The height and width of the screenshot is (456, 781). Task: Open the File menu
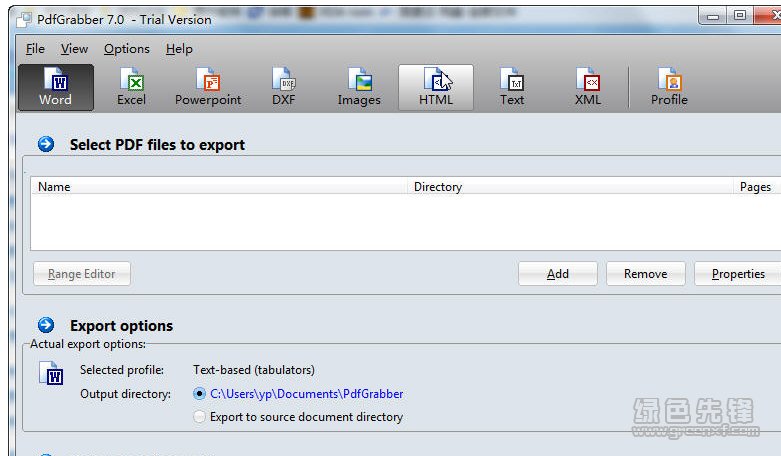click(x=35, y=49)
